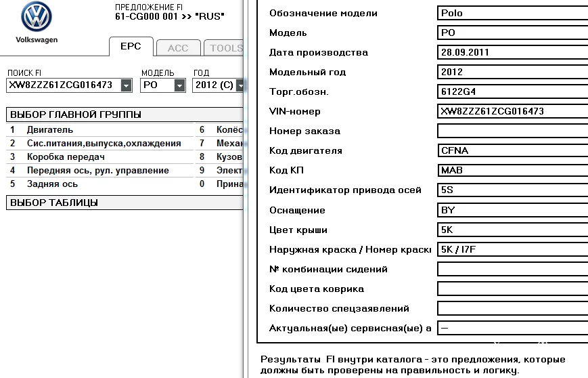Image resolution: width=588 pixels, height=378 pixels.
Task: Select group 6 Колёса
Action: pyautogui.click(x=219, y=130)
